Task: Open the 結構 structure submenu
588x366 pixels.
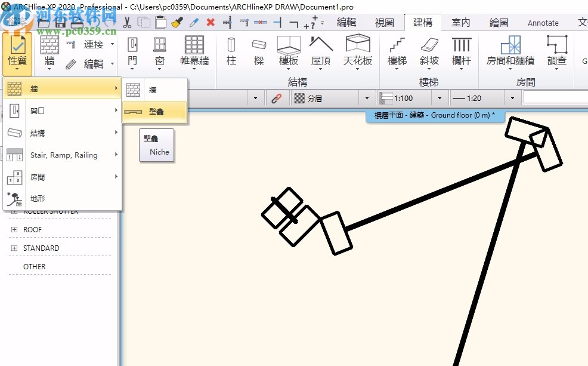Action: click(62, 133)
